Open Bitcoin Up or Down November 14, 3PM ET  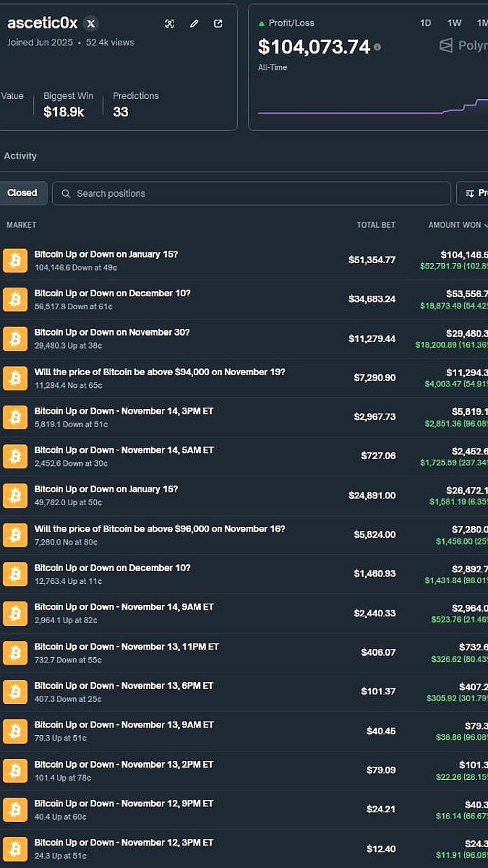pos(124,411)
